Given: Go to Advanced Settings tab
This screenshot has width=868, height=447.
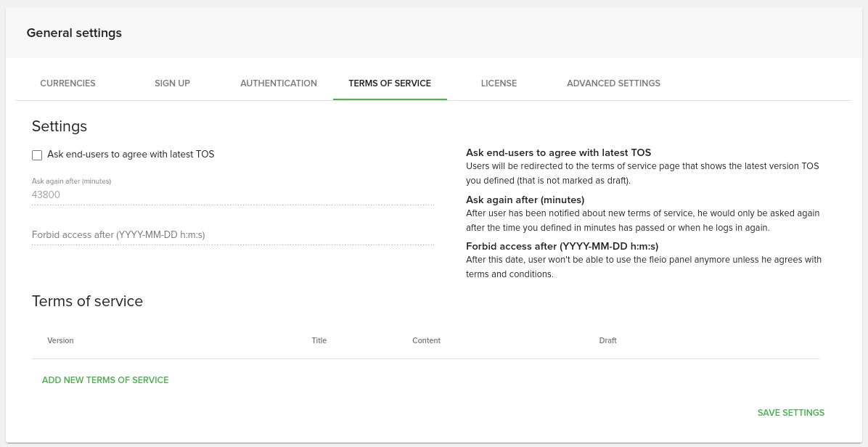Looking at the screenshot, I should click(x=613, y=83).
